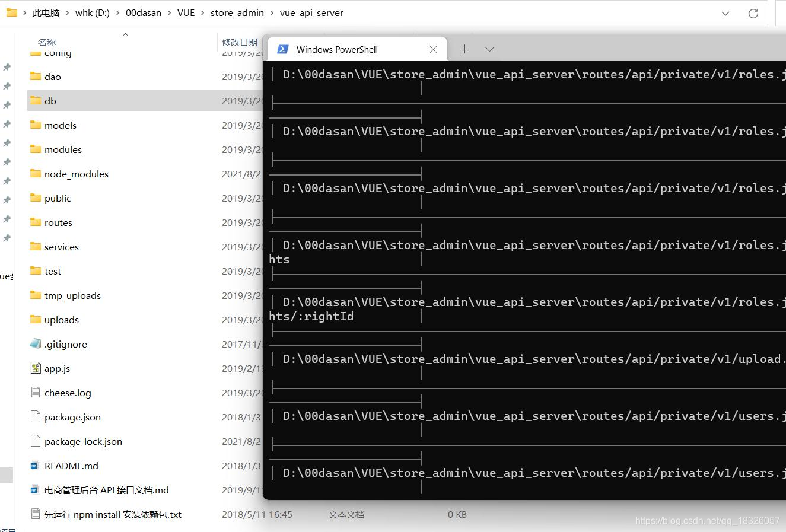Click the public folder icon

[x=36, y=197]
